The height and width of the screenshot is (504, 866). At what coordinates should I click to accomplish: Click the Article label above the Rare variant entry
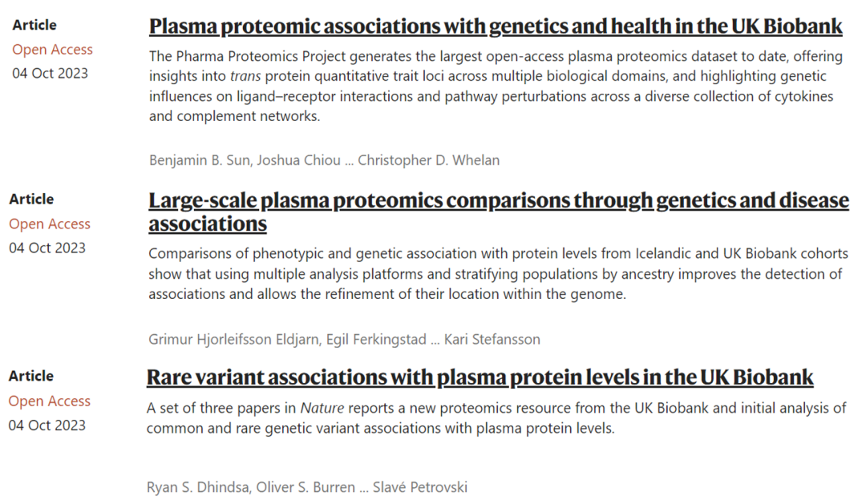31,376
